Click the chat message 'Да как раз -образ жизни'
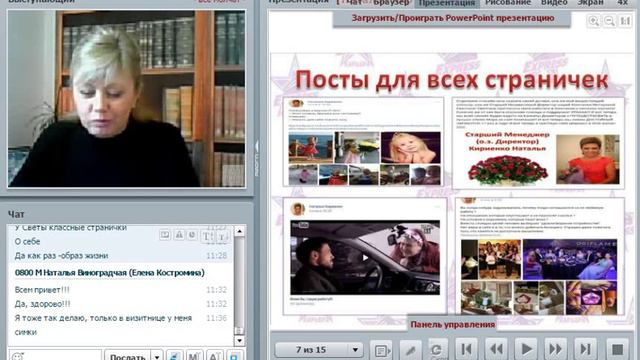The width and height of the screenshot is (640, 360). click(61, 256)
